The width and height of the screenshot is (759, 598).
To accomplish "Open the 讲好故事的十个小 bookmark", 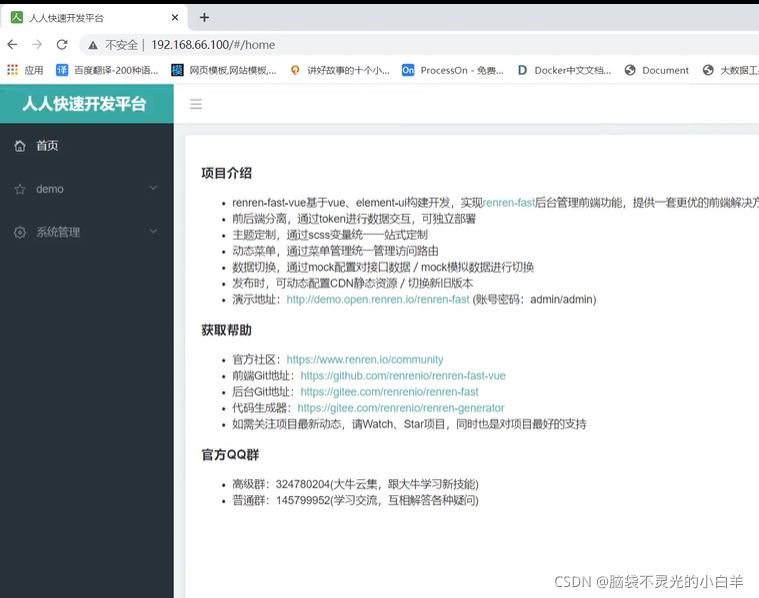I will click(340, 70).
